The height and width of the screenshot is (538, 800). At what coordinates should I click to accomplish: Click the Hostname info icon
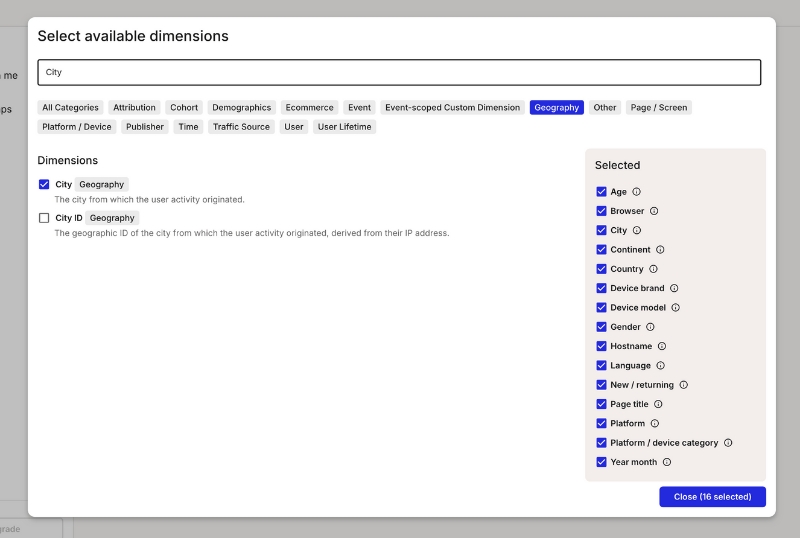tap(662, 346)
